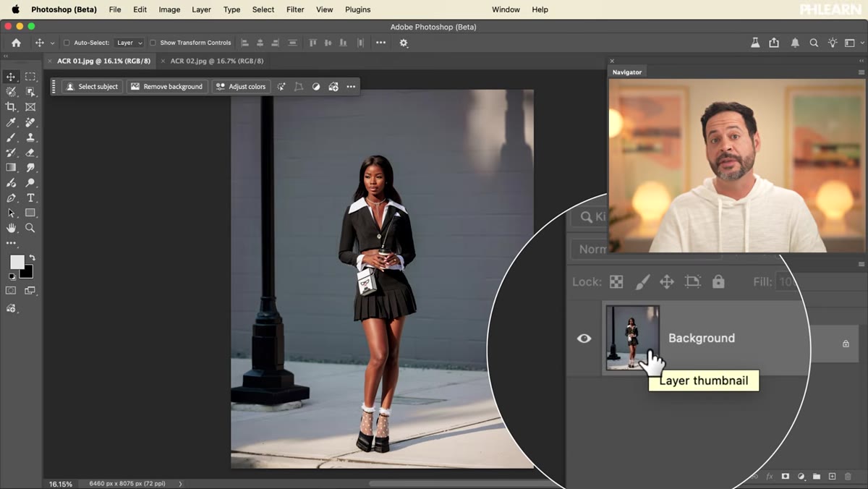Toggle lock image pixels brush icon
The width and height of the screenshot is (868, 489).
tap(642, 281)
